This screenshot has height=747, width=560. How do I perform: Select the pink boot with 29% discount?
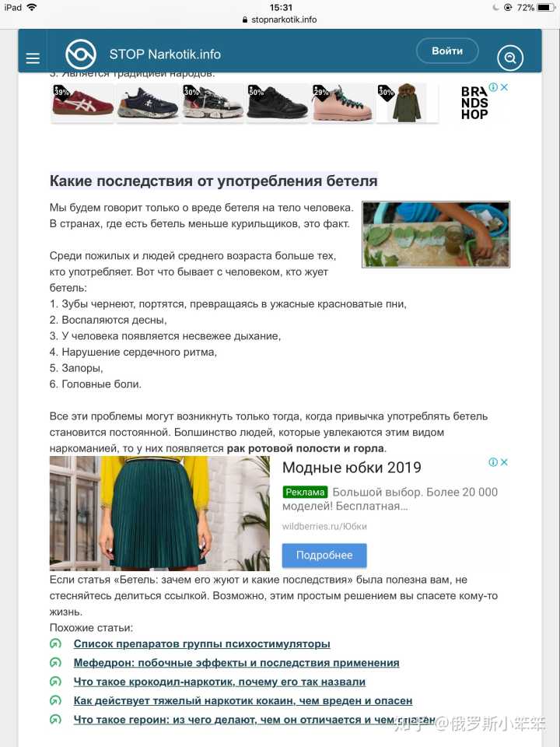click(x=343, y=103)
